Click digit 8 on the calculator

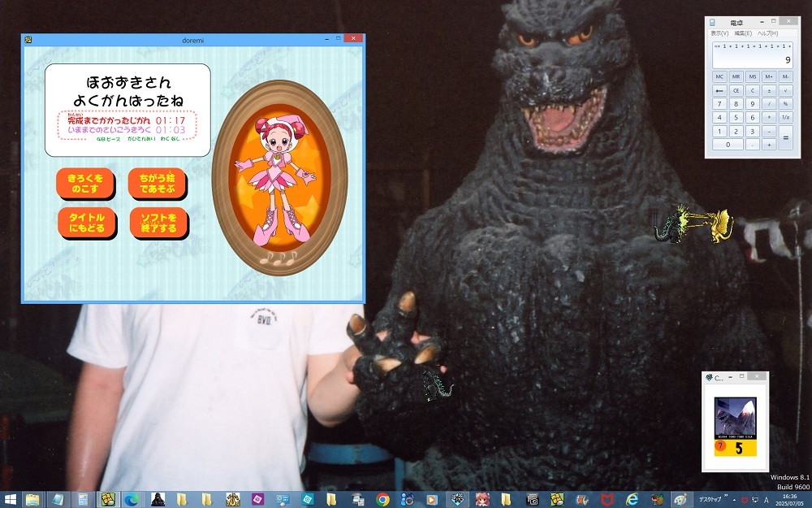[x=736, y=104]
